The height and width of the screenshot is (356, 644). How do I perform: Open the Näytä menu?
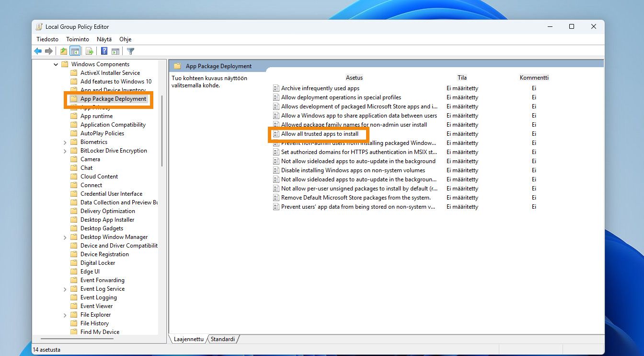(104, 39)
